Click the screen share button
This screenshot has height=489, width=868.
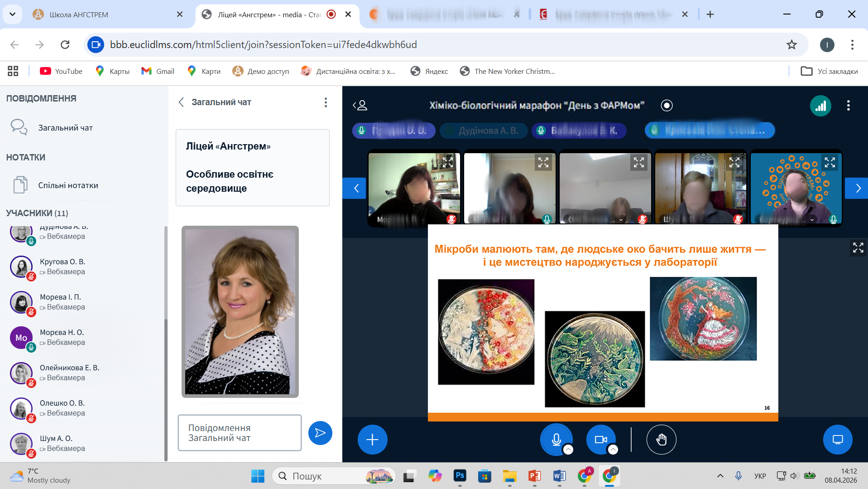pos(837,439)
